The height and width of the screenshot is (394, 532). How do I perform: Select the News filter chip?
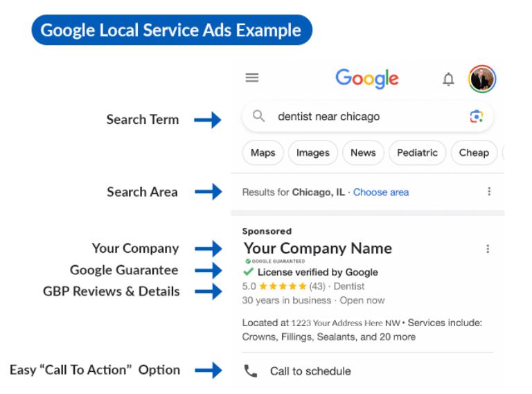point(363,152)
